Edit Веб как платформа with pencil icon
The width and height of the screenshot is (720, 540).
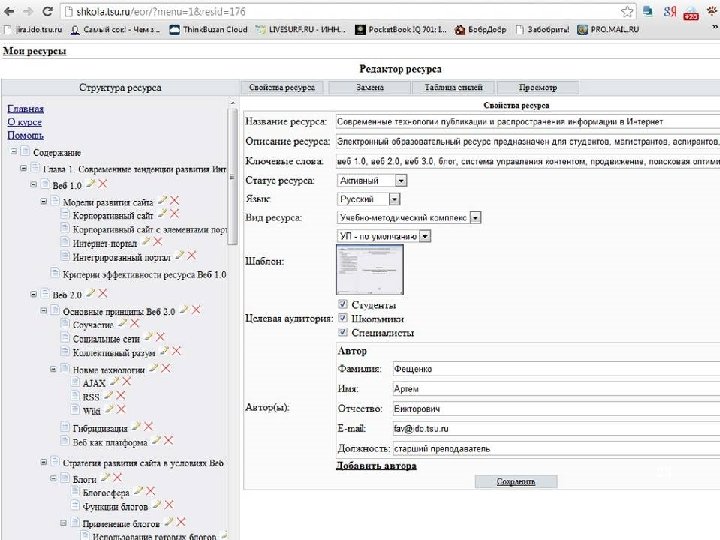(156, 440)
